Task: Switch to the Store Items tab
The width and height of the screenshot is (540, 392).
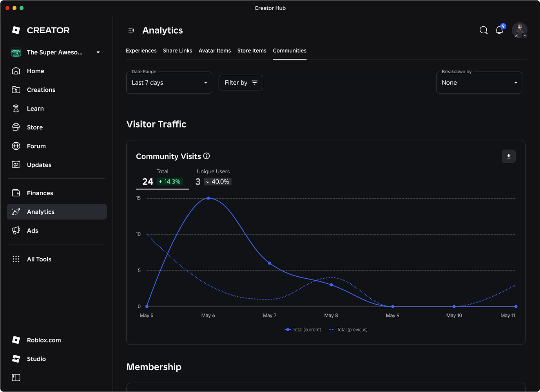Action: (252, 51)
